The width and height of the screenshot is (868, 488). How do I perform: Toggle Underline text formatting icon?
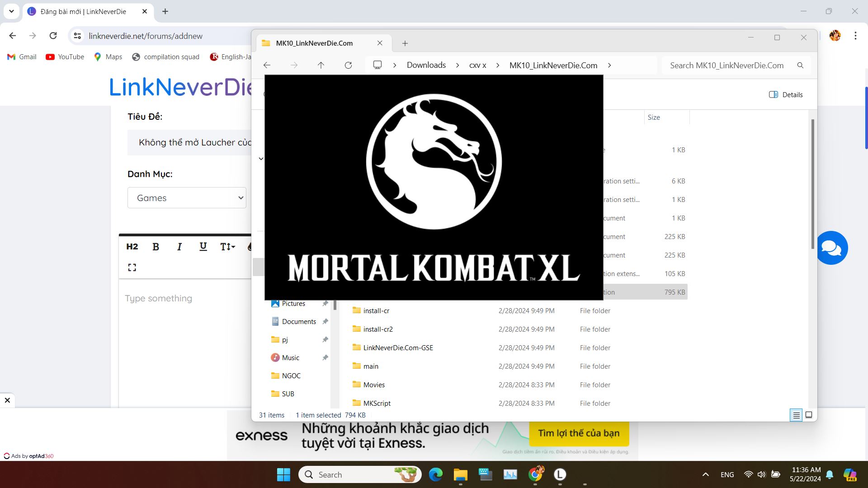click(203, 246)
